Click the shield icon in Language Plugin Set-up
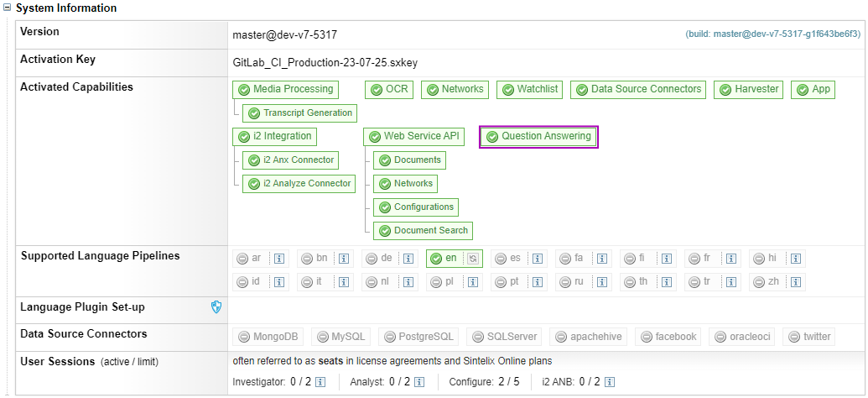Screen dimensions: 868x398 216,307
